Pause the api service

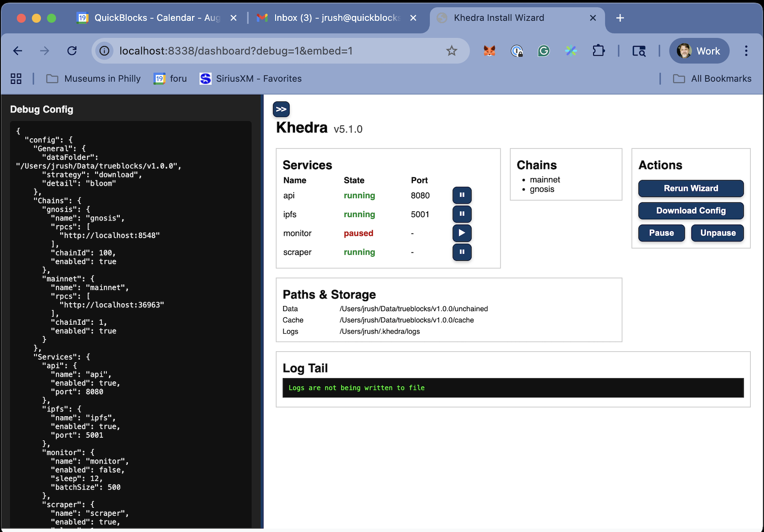coord(462,195)
